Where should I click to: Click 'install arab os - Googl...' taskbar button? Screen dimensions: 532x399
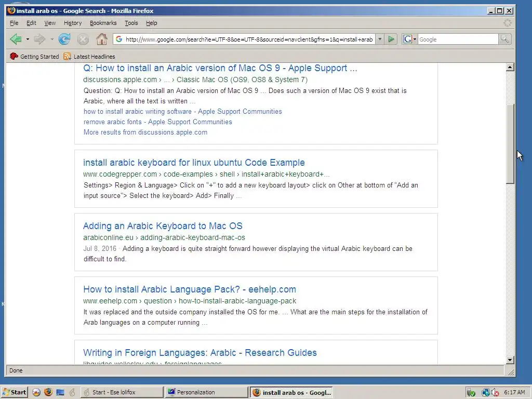[x=291, y=392]
